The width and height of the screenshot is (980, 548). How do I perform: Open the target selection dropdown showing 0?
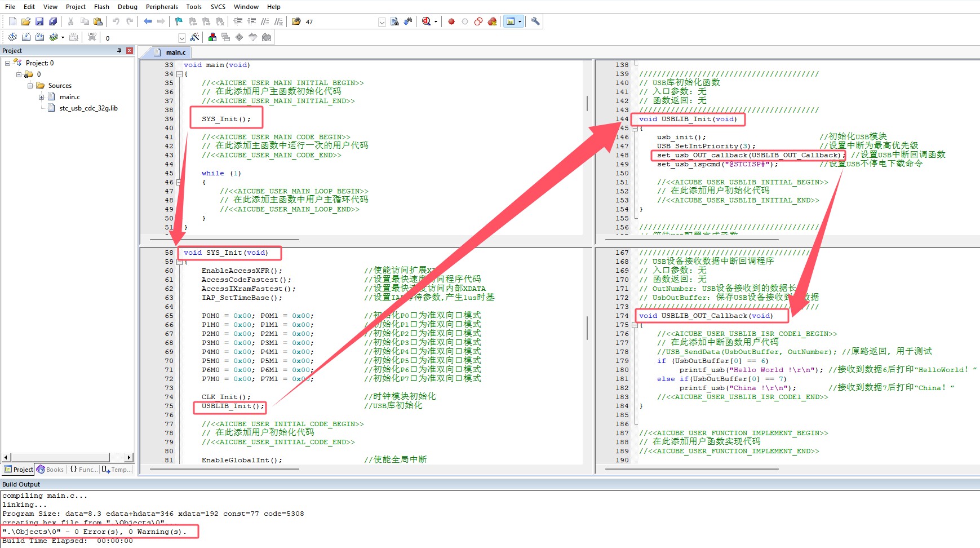click(x=181, y=38)
